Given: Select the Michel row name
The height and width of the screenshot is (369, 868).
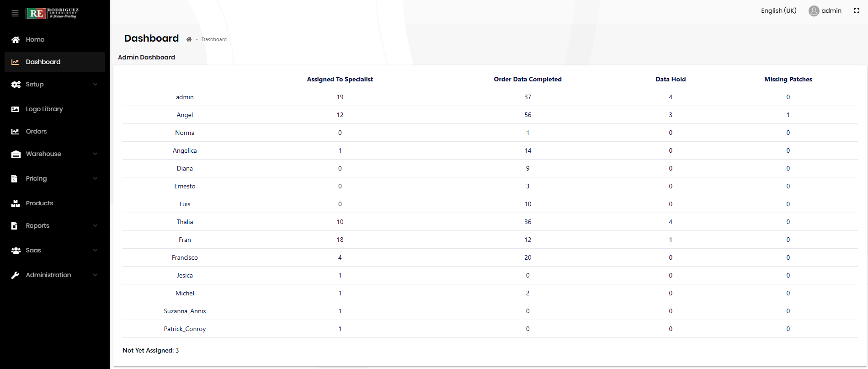Looking at the screenshot, I should coord(185,294).
